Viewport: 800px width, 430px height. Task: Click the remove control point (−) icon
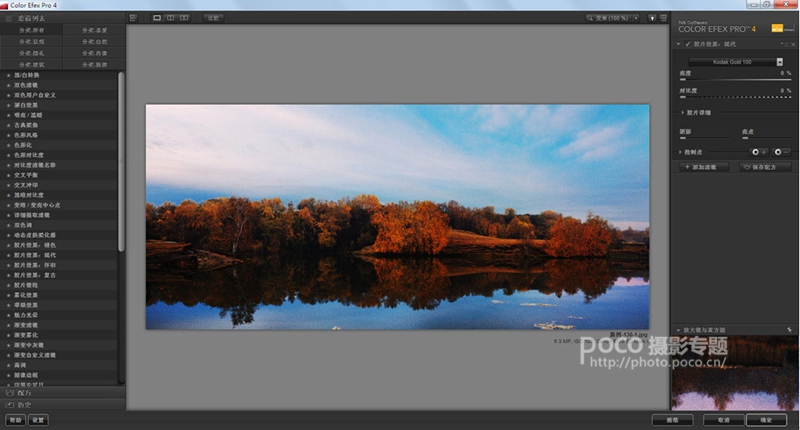point(782,152)
